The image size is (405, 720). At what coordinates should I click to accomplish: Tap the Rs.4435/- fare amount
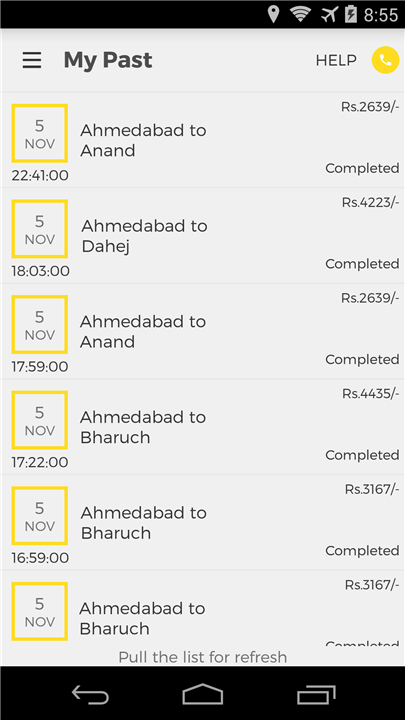(370, 394)
